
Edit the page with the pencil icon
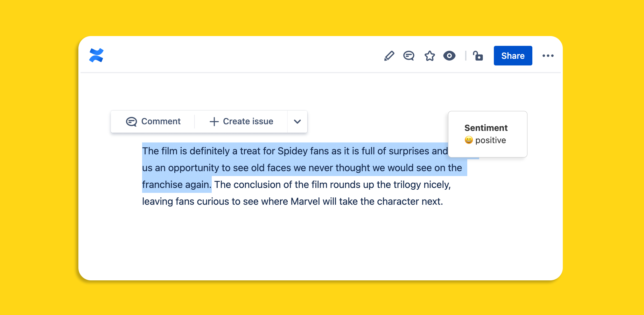click(389, 56)
